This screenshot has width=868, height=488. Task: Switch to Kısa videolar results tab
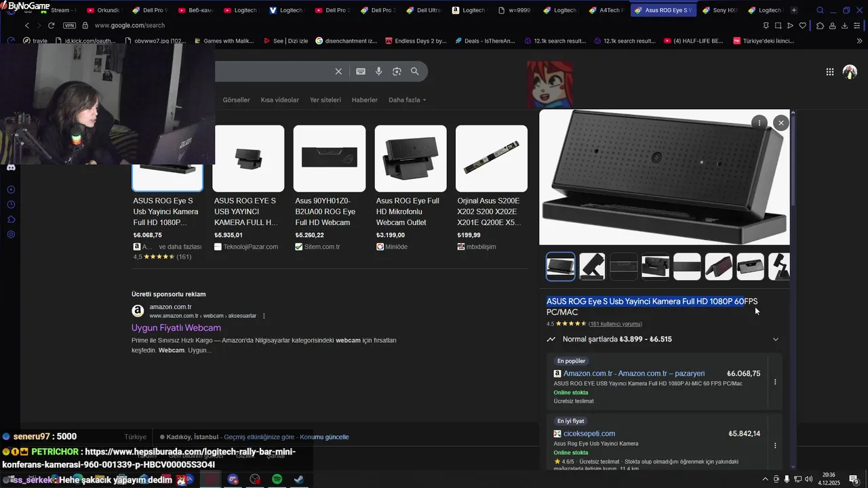click(279, 100)
